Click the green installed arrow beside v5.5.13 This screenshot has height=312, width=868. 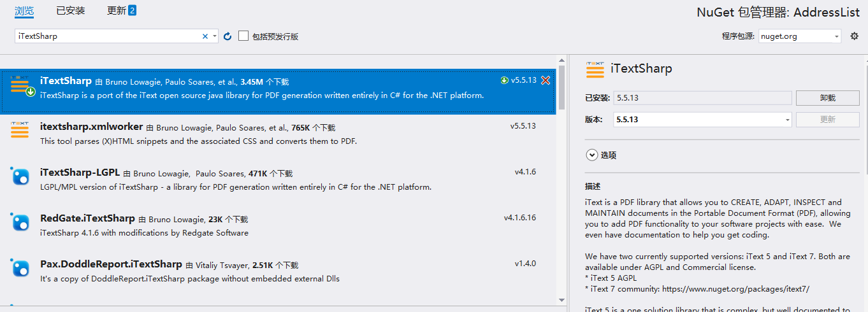click(505, 80)
